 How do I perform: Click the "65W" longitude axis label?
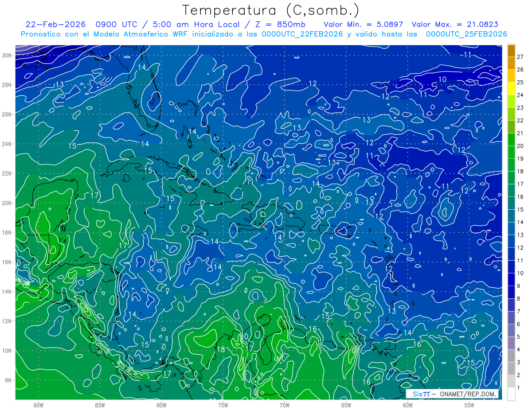pyautogui.click(x=346, y=405)
